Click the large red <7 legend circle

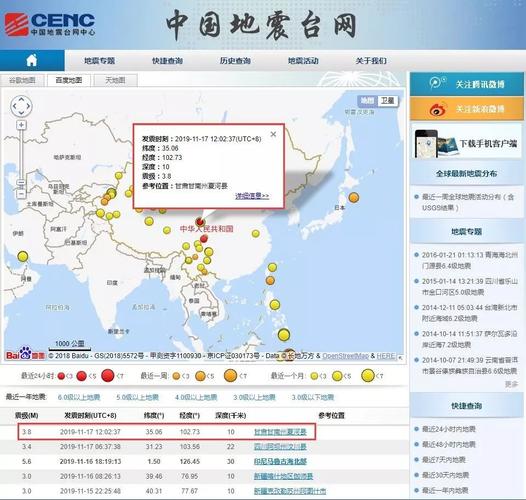tap(108, 376)
